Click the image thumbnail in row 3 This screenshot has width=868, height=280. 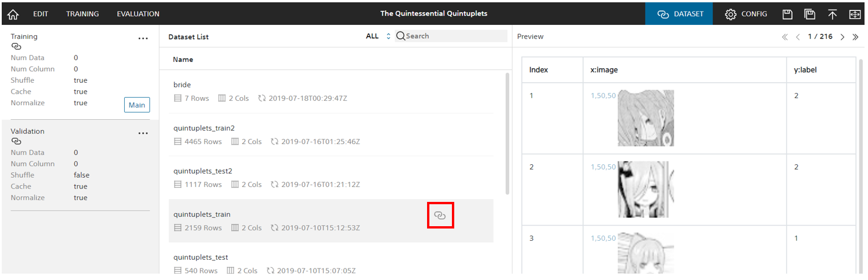pos(646,253)
